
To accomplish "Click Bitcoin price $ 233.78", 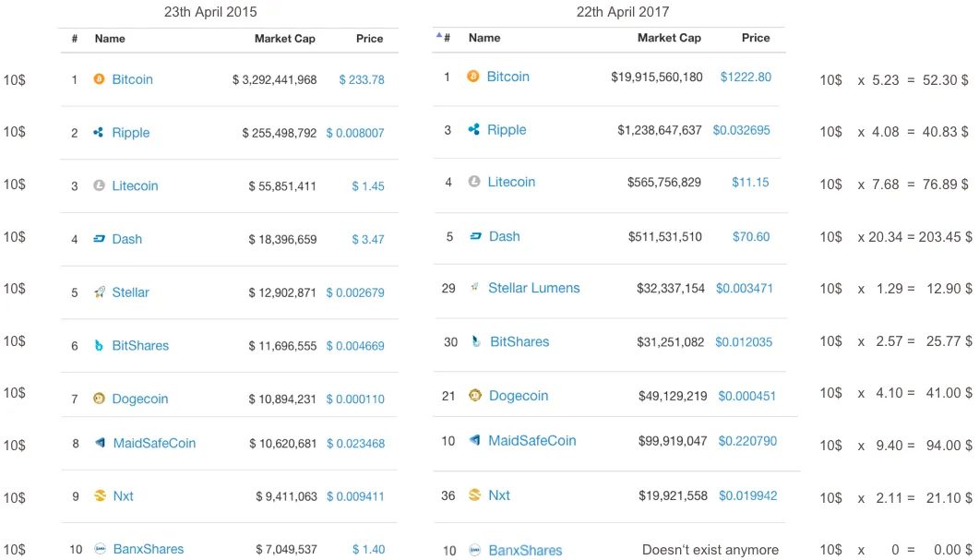I will point(362,80).
